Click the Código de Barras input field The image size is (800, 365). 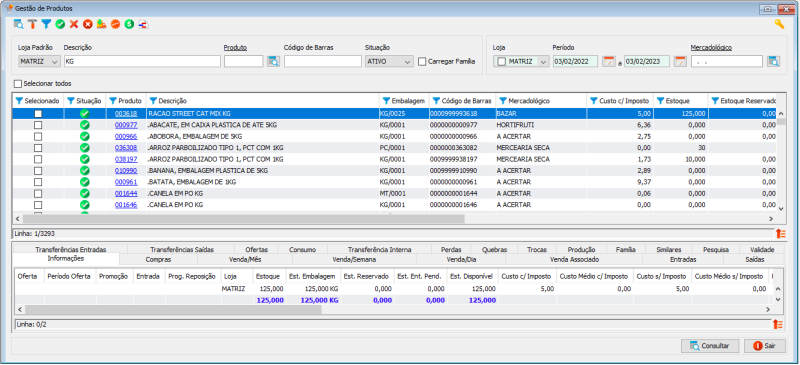(322, 61)
